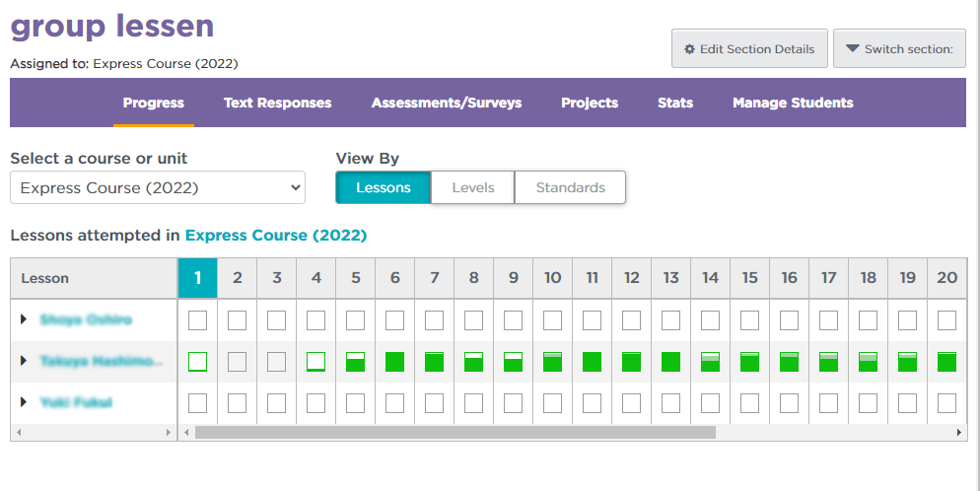
Task: Click first student's empty lesson 1 box
Action: click(x=198, y=320)
